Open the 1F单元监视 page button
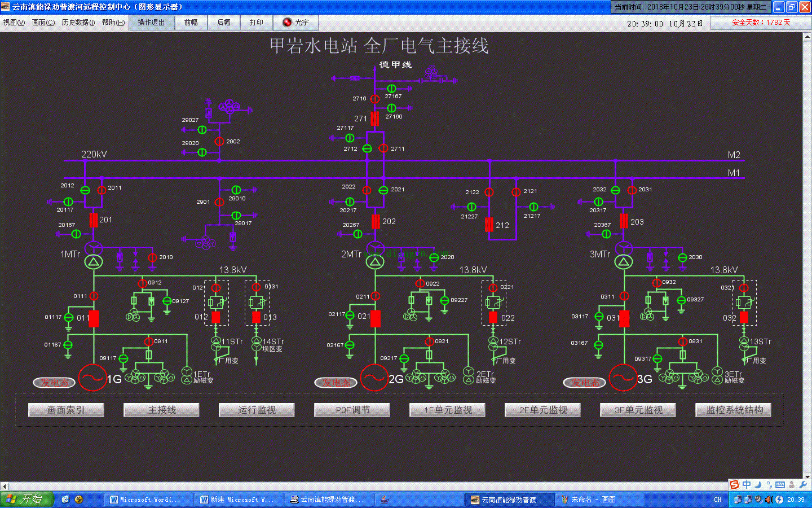 pyautogui.click(x=447, y=410)
